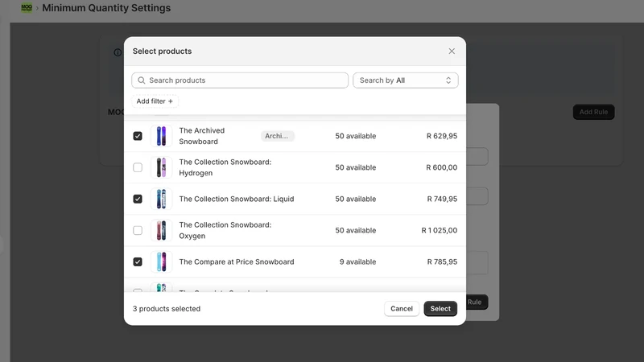
Task: Click the price R 749,95
Action: pyautogui.click(x=442, y=199)
